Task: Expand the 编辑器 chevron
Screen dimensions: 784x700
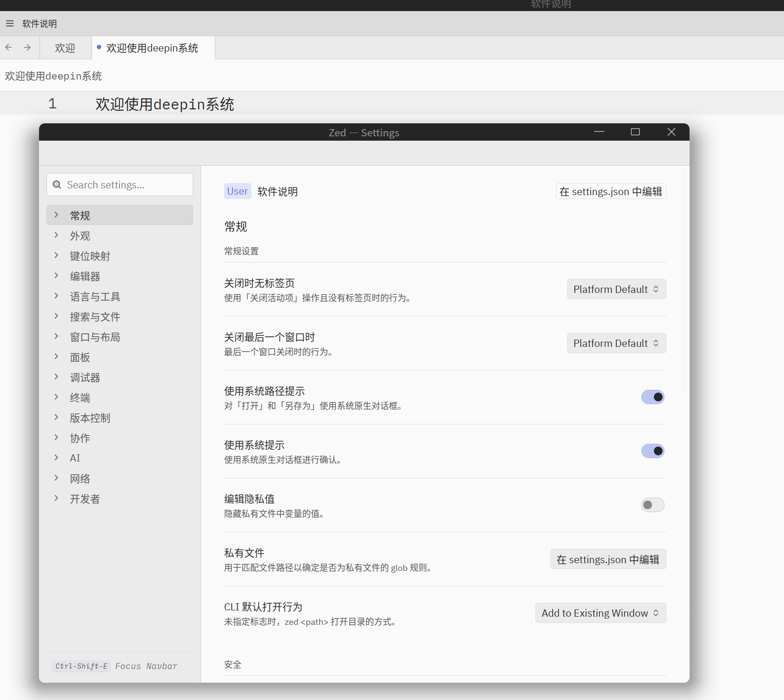Action: [56, 276]
